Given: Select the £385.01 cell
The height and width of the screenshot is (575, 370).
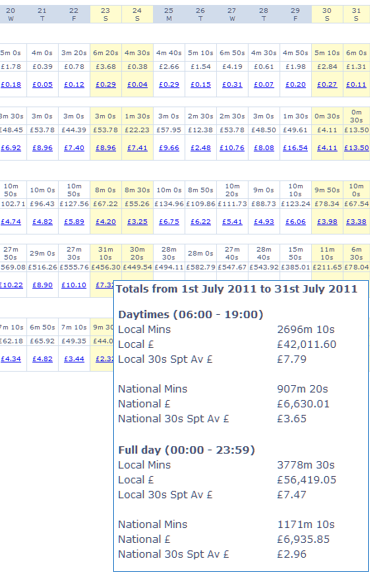Looking at the screenshot, I should (x=296, y=267).
